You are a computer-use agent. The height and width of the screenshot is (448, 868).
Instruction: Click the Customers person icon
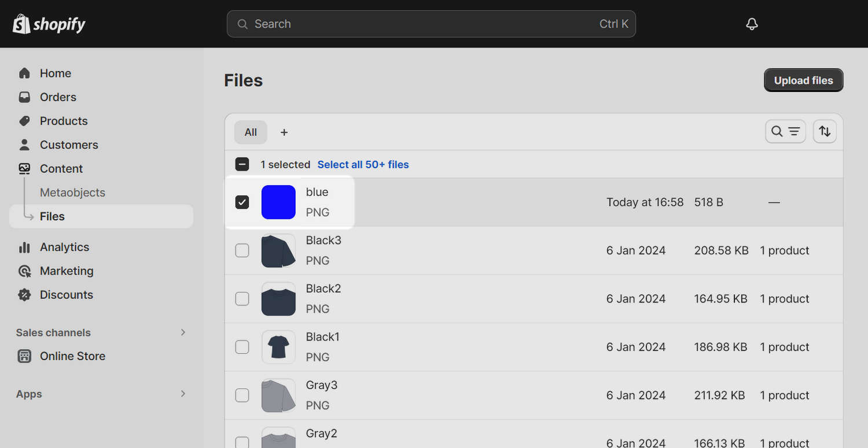click(24, 145)
